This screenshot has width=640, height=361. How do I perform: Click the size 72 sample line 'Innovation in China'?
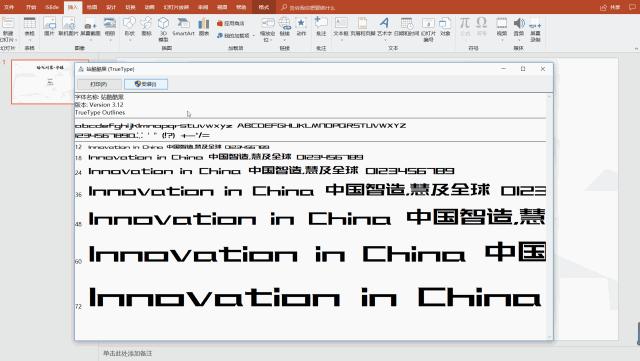(x=315, y=297)
